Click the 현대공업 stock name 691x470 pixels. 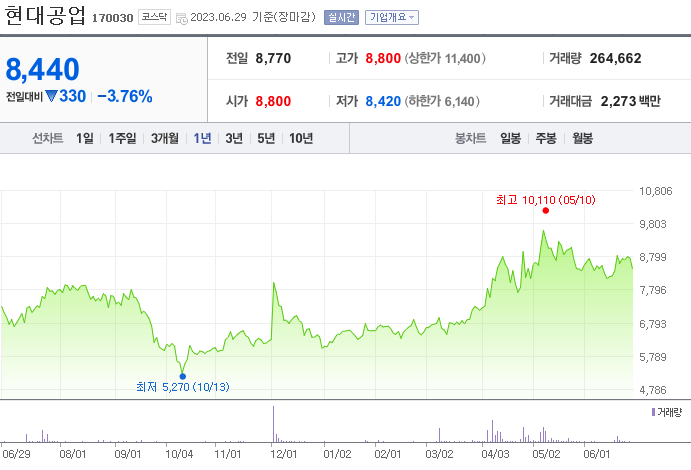pyautogui.click(x=45, y=15)
